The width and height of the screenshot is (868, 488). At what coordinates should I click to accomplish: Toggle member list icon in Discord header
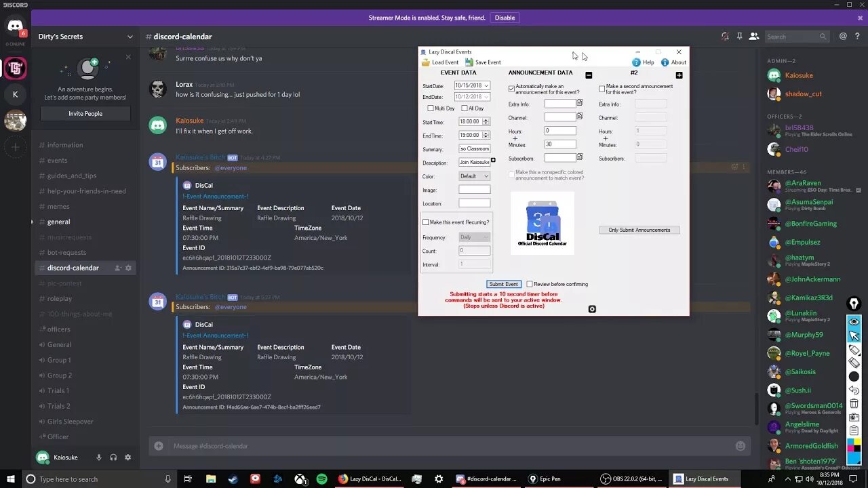(753, 37)
